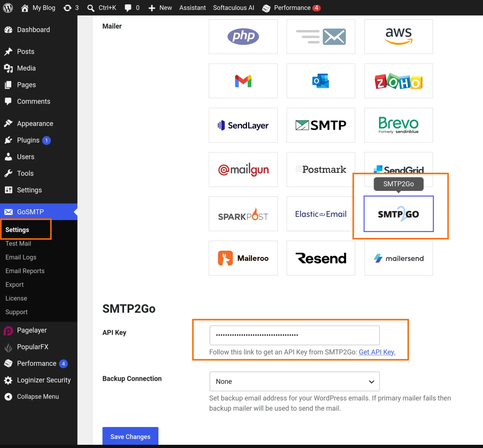
Task: Open Tools menu
Action: 39,173
